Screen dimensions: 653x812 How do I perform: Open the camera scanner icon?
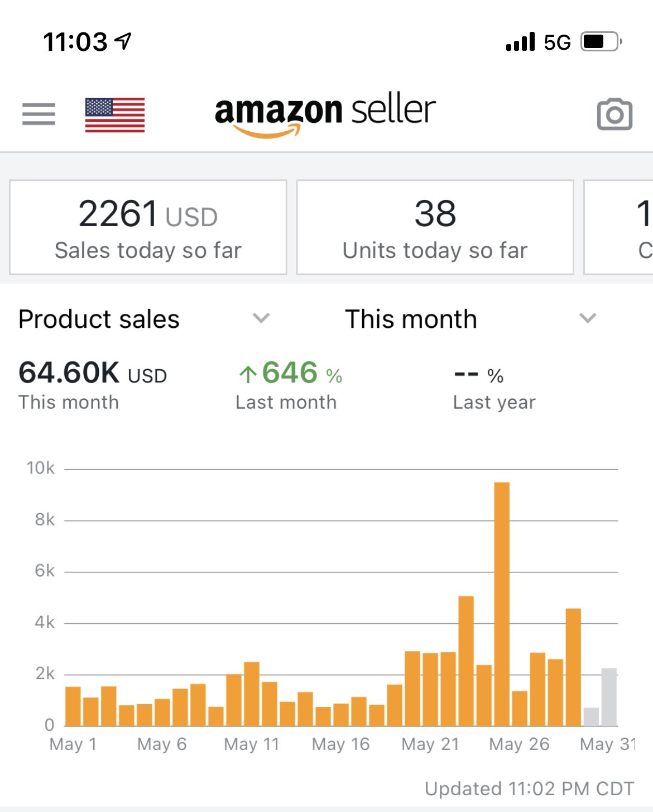point(614,114)
